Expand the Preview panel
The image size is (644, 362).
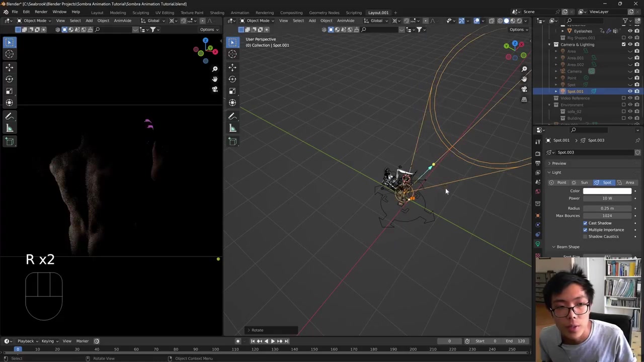click(x=558, y=163)
